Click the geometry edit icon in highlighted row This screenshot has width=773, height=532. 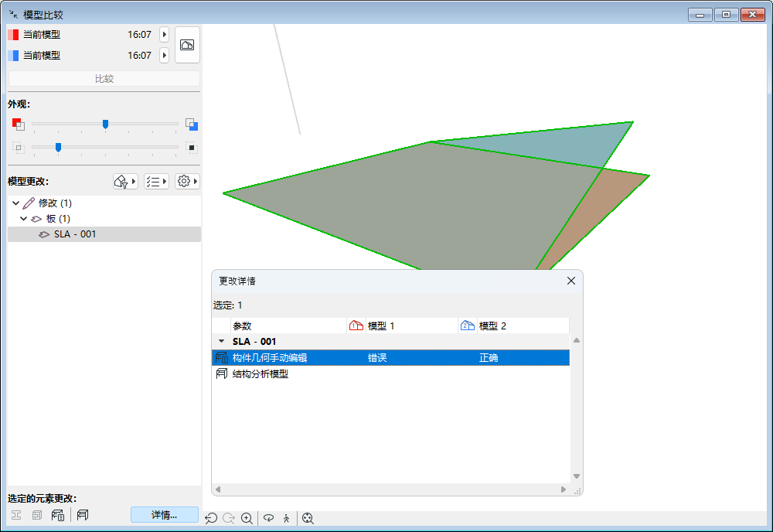point(222,357)
